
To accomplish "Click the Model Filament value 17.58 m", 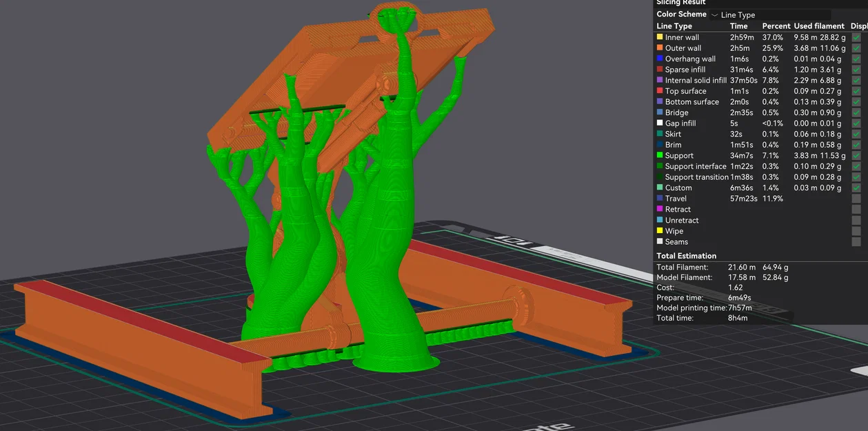I will [742, 277].
